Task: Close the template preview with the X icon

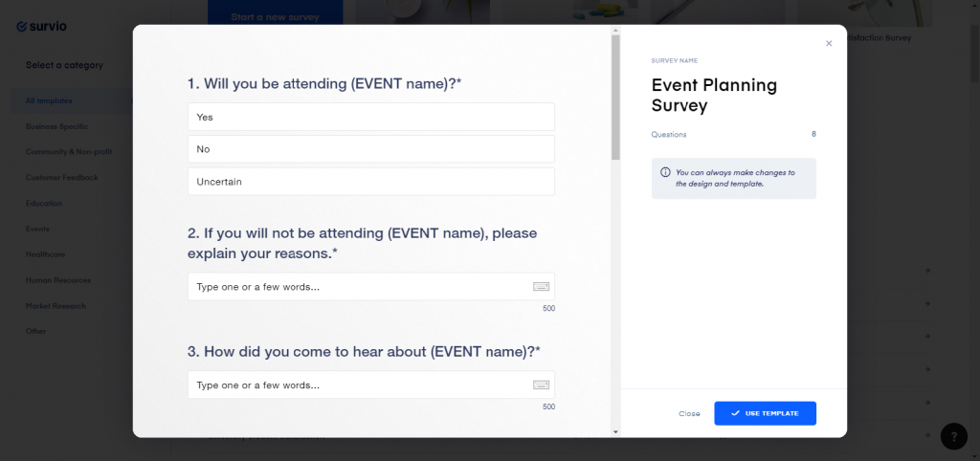Action: (829, 43)
